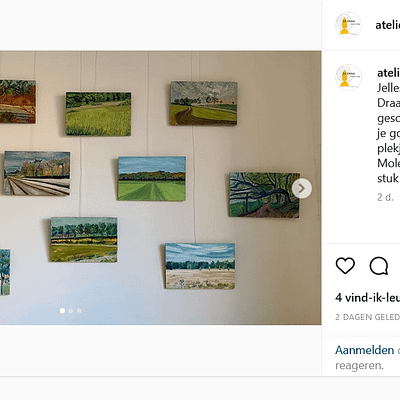The height and width of the screenshot is (400, 400).
Task: Click the row of trees painting
Action: 84,239
